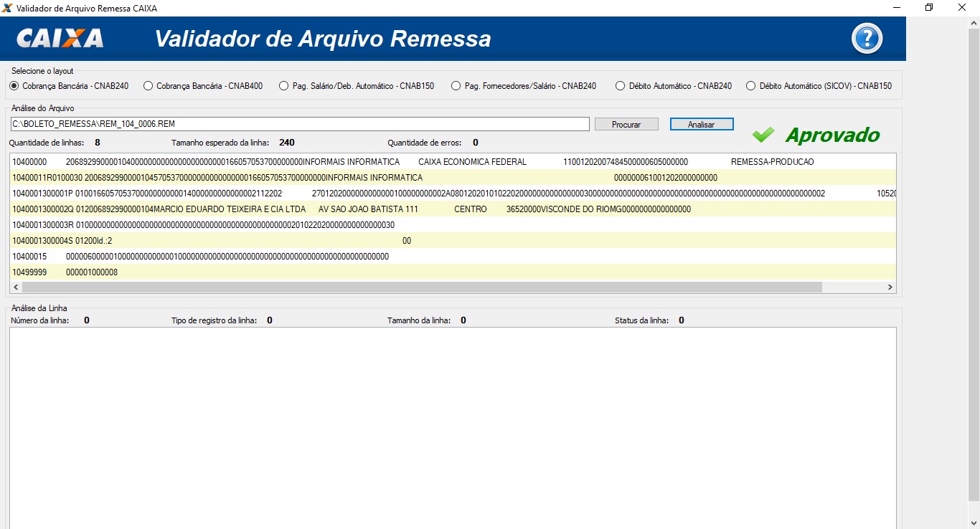This screenshot has height=529, width=980.
Task: Click inside the empty line analysis box
Action: tap(453, 428)
